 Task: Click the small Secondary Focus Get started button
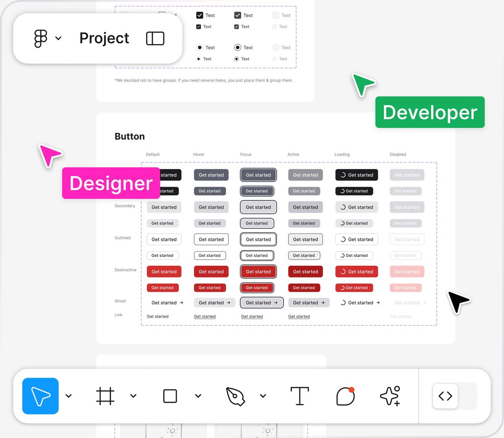[x=257, y=223]
